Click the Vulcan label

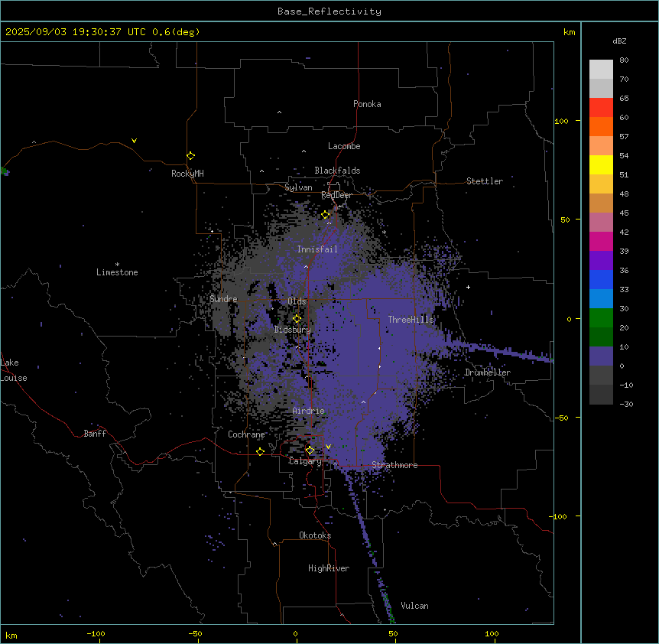[414, 606]
